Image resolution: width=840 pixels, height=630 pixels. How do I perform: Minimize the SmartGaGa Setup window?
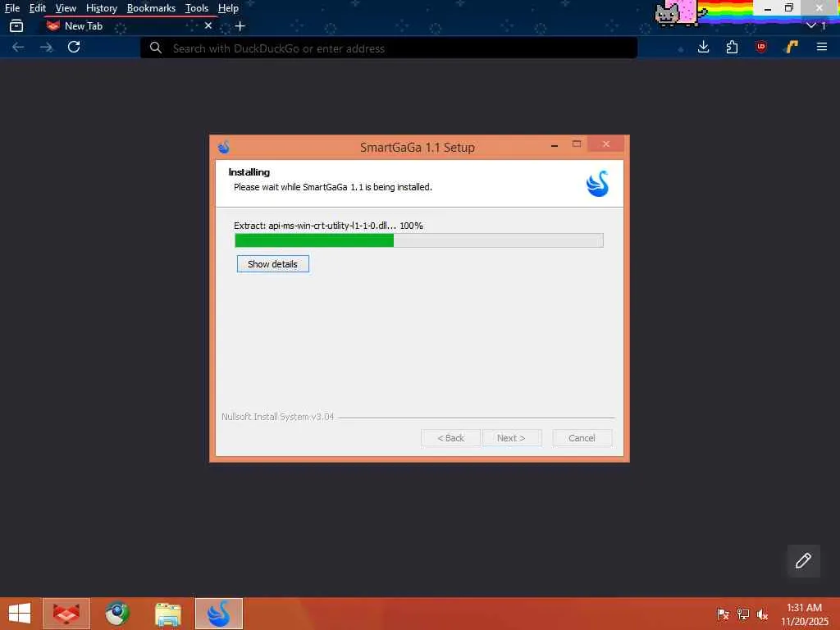click(555, 145)
